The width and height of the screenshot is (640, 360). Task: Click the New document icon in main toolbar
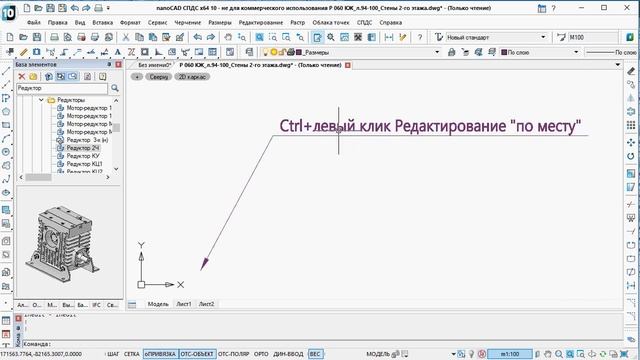click(10, 37)
